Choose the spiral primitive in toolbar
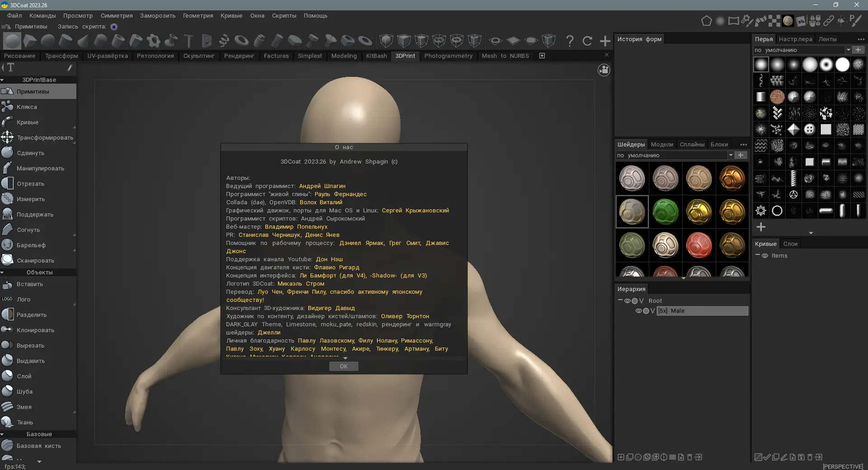The width and height of the screenshot is (868, 470). [x=224, y=41]
